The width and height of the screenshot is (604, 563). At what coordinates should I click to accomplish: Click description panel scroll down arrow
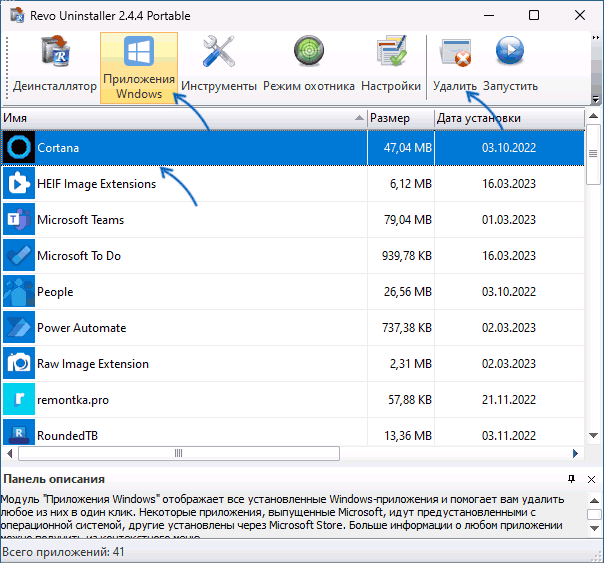click(x=594, y=528)
